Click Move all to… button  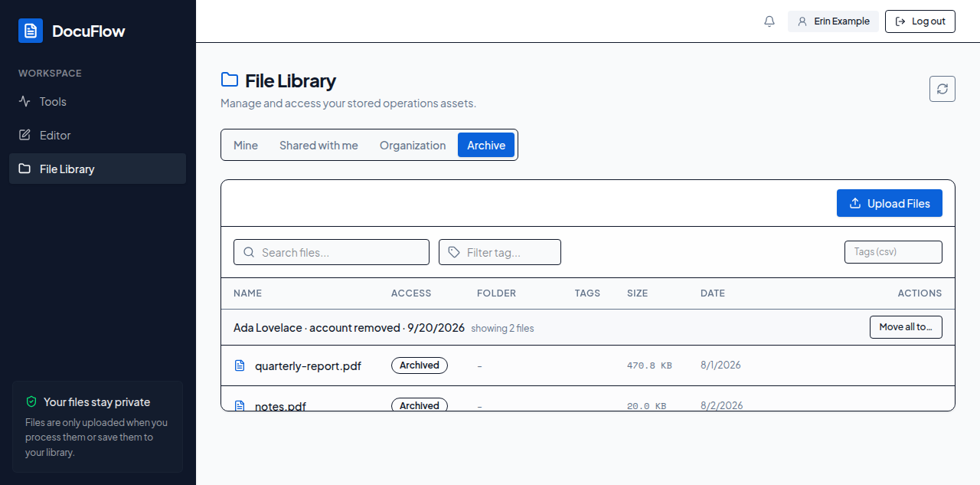(x=906, y=326)
